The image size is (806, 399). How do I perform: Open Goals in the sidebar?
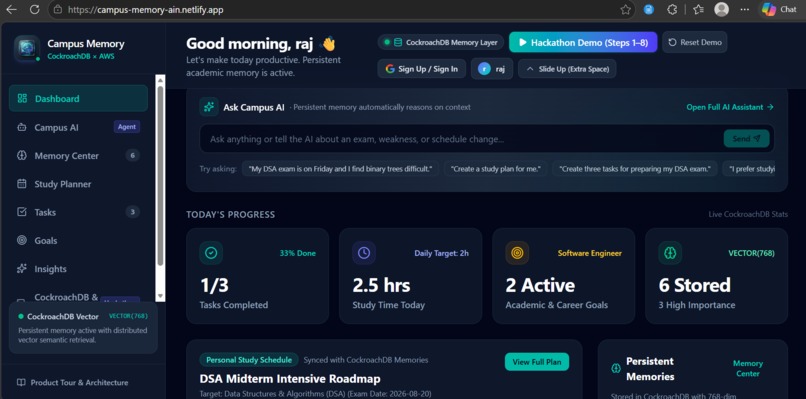pyautogui.click(x=78, y=240)
